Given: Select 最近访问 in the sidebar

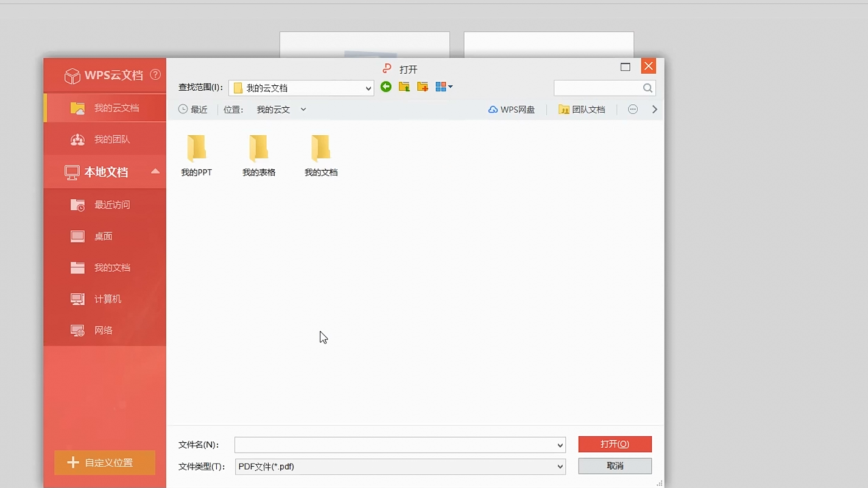Looking at the screenshot, I should click(x=105, y=205).
